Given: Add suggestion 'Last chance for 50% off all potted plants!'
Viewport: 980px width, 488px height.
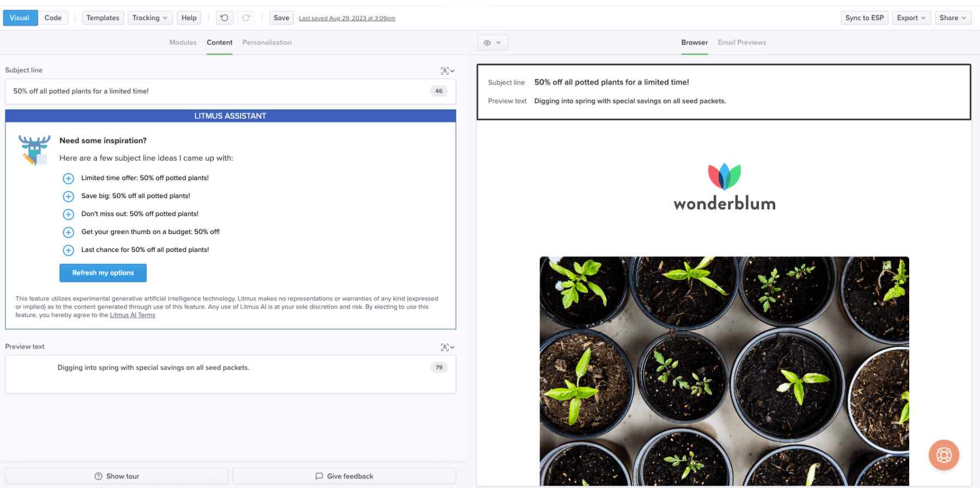Looking at the screenshot, I should pos(69,250).
